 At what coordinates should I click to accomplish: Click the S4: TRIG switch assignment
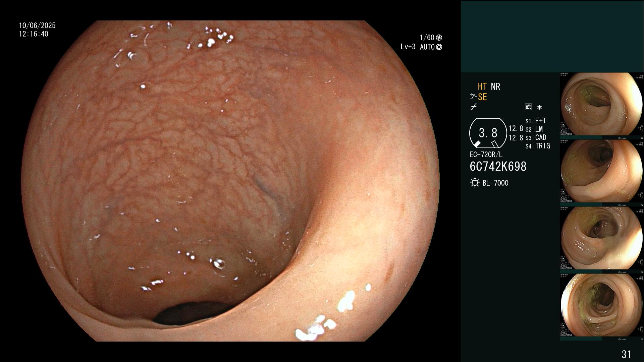pyautogui.click(x=538, y=146)
